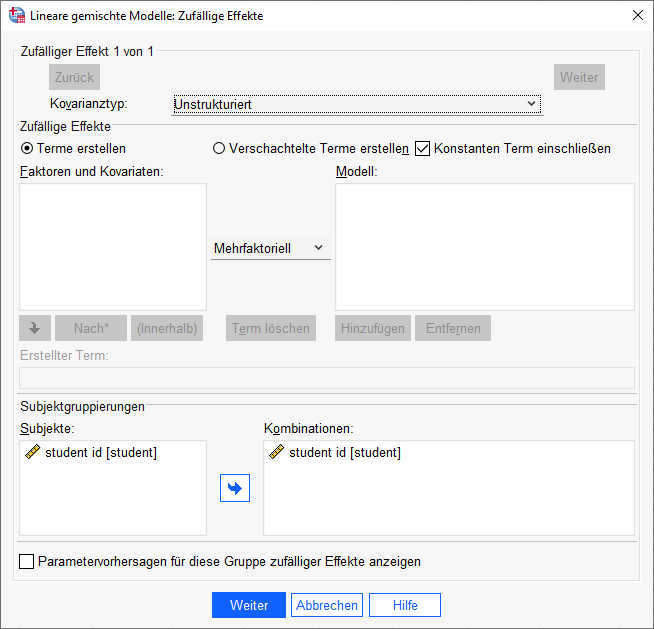Click the Entfernen button

453,328
